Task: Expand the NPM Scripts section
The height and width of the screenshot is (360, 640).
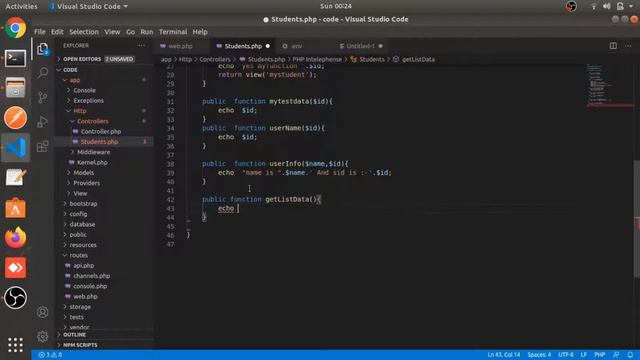Action: click(x=104, y=345)
